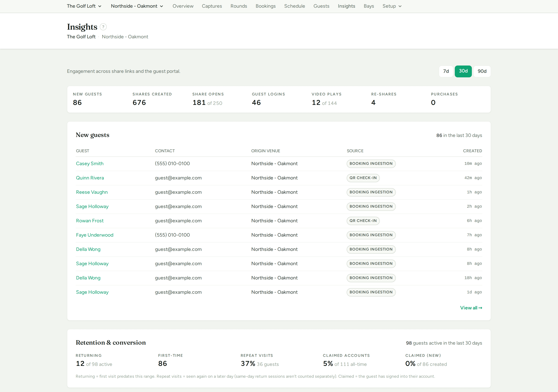The height and width of the screenshot is (392, 558).
Task: Open the Captures tab
Action: click(x=212, y=6)
